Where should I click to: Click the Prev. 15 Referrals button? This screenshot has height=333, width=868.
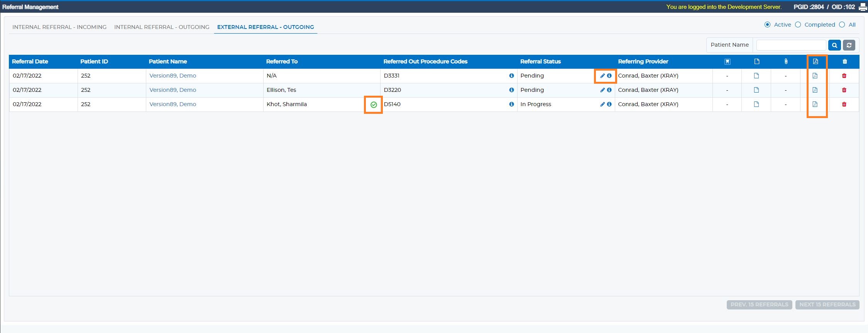click(760, 305)
